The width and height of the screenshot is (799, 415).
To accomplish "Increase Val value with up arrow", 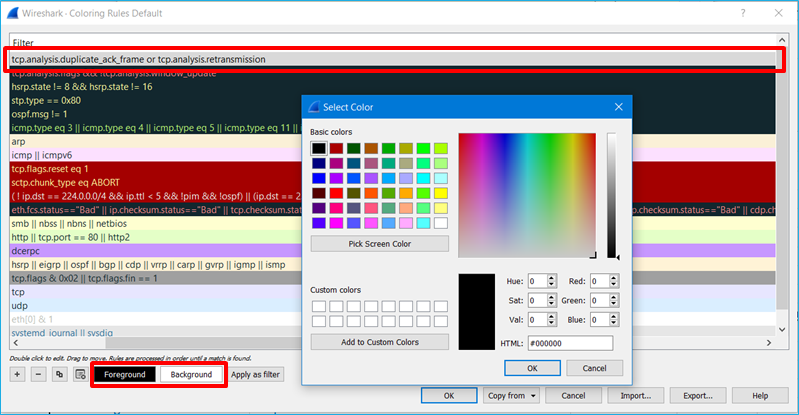I will pos(551,317).
